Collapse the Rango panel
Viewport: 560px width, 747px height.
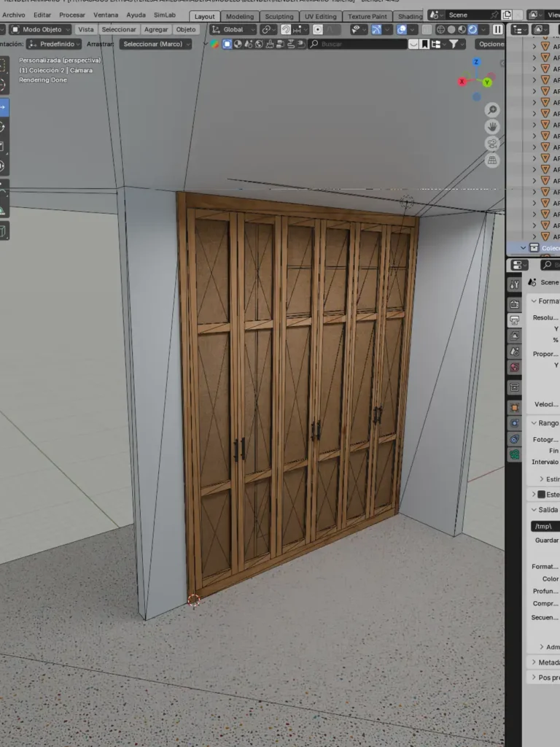[x=534, y=423]
